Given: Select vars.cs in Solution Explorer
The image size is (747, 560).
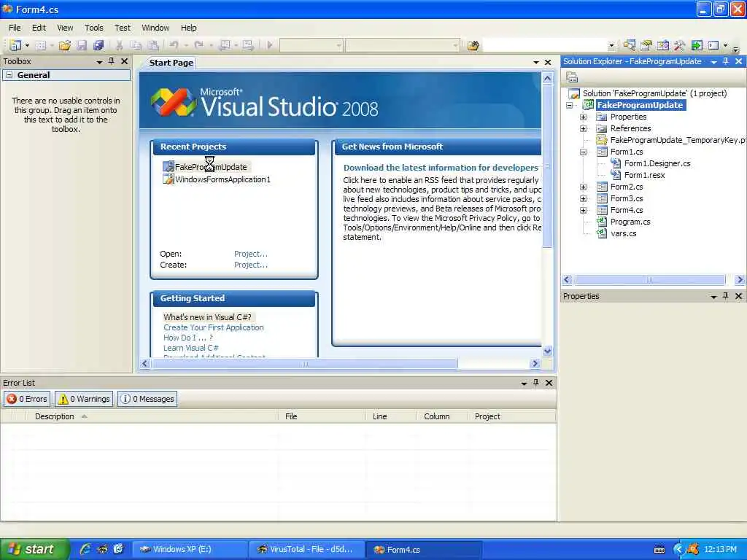Looking at the screenshot, I should 623,233.
